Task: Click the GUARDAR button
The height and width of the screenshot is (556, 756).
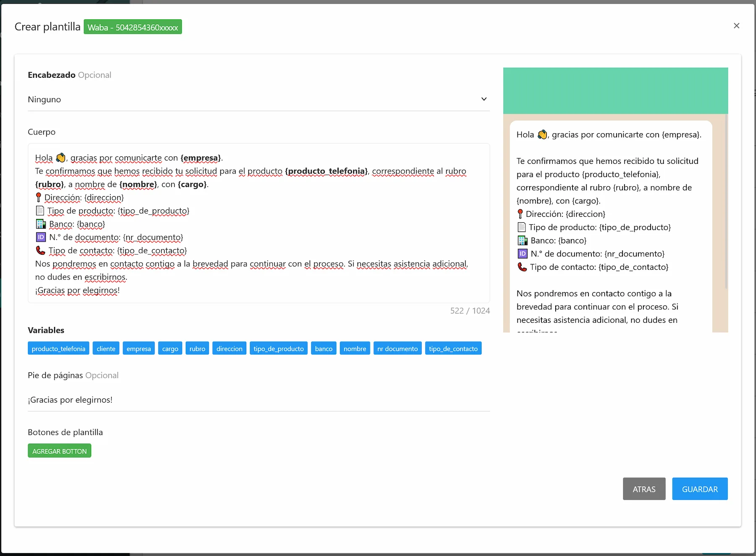Action: point(700,489)
